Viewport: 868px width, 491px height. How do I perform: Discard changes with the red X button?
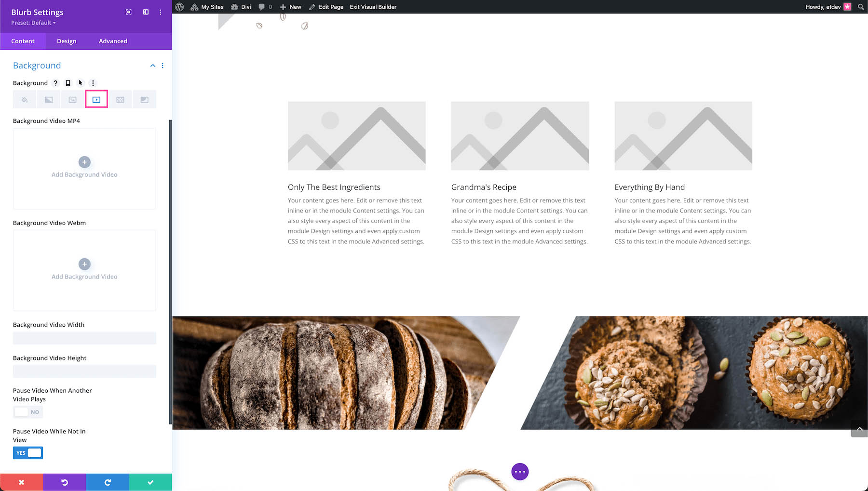click(x=21, y=482)
